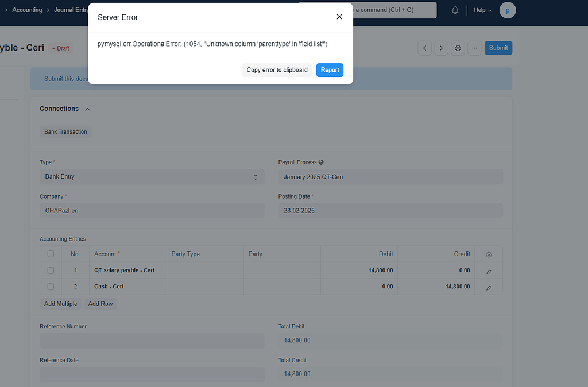Go to previous document arrow
Viewport: 588px width, 387px height.
point(424,48)
